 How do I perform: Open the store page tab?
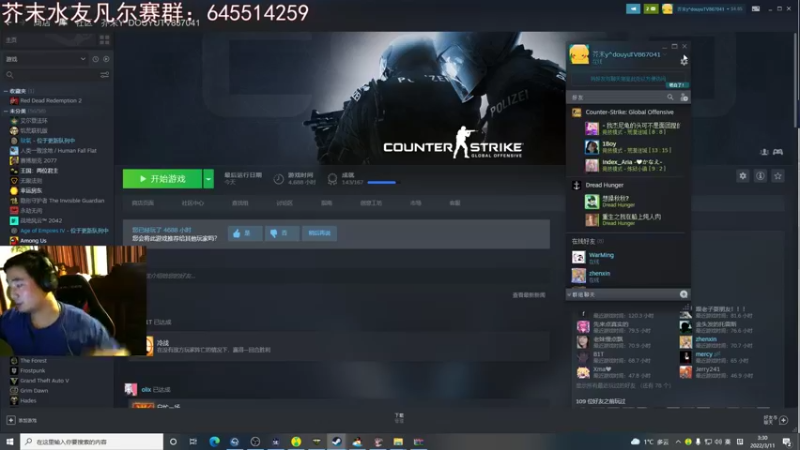(143, 203)
